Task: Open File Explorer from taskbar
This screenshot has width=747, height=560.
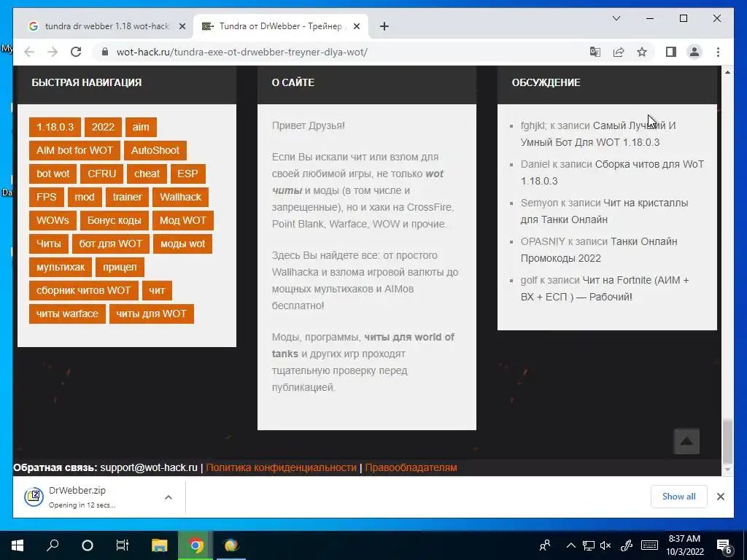Action: pos(160,545)
